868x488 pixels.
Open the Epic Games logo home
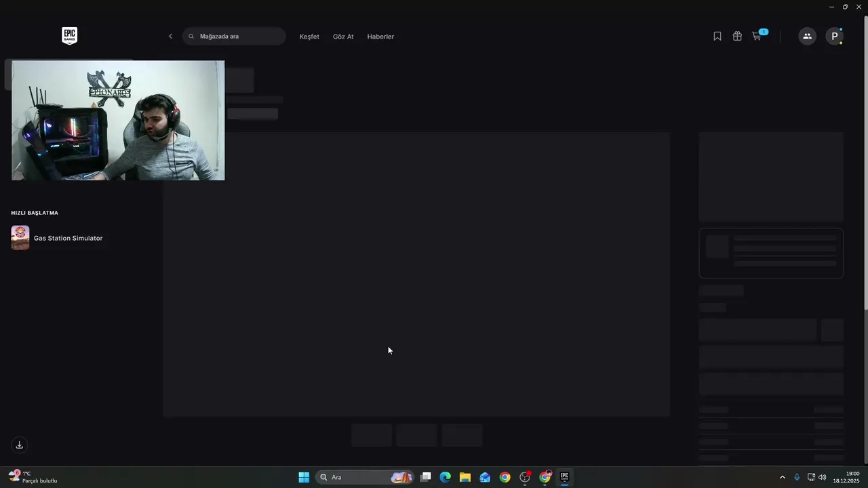pos(69,36)
